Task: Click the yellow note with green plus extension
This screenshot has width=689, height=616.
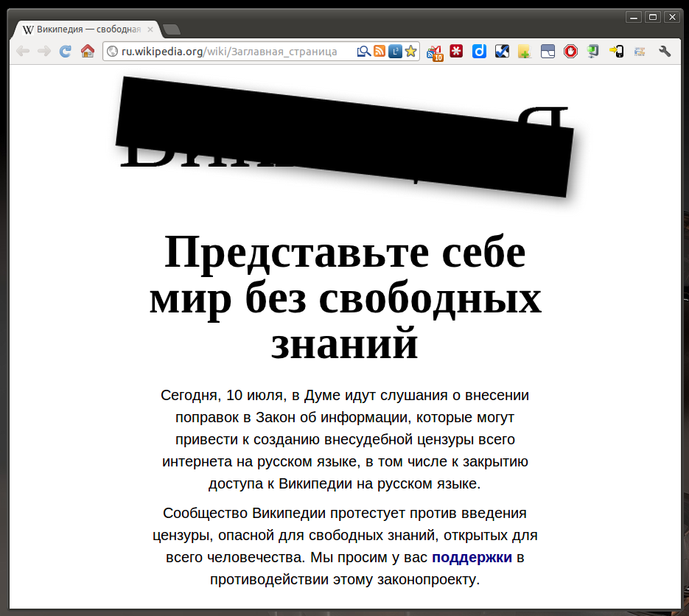Action: coord(525,52)
